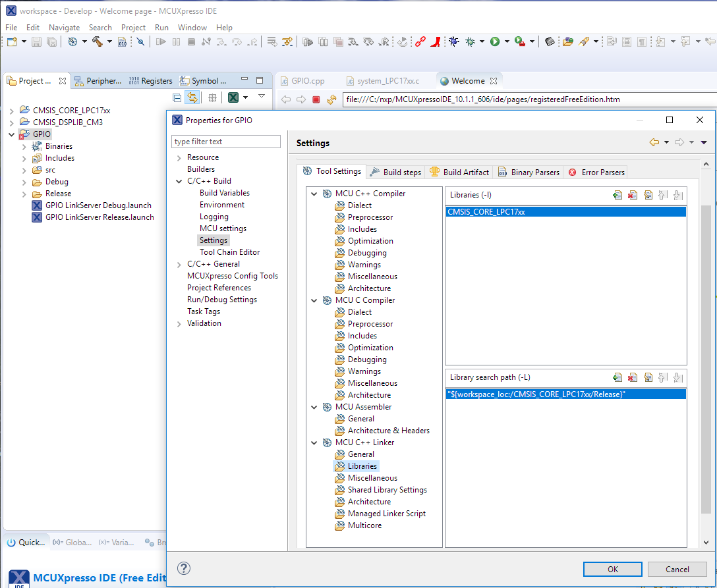Viewport: 717px width, 588px height.
Task: Click the help question mark icon in dialog
Action: pos(183,568)
